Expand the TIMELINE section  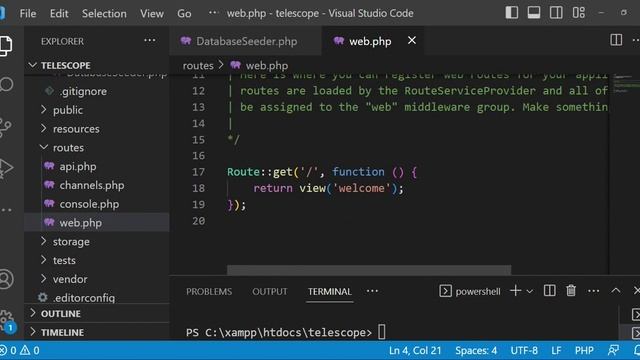click(97, 332)
